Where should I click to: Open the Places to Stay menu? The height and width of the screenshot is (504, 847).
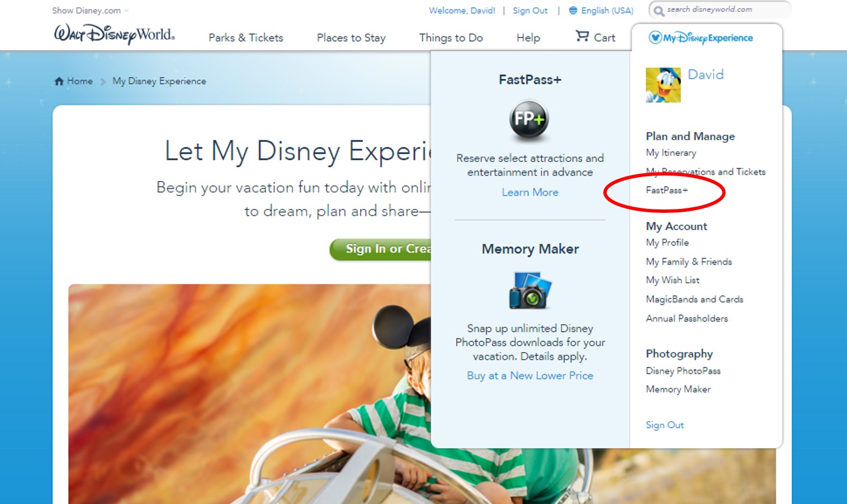point(351,37)
